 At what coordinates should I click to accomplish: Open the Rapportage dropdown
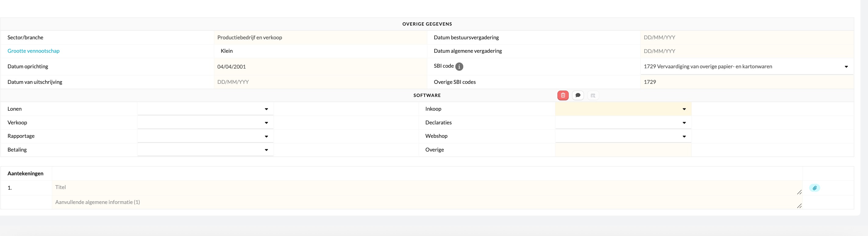205,136
